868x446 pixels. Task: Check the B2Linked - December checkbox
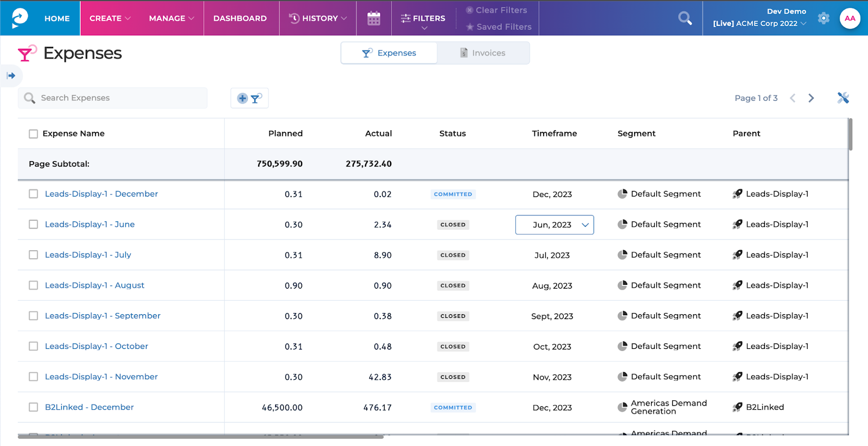coord(34,407)
